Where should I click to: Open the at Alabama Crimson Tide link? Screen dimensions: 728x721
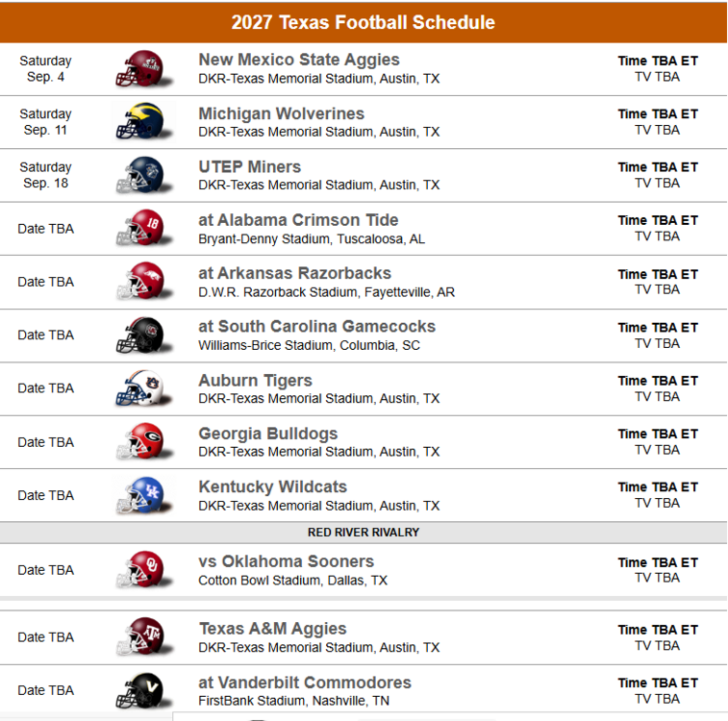pos(298,220)
